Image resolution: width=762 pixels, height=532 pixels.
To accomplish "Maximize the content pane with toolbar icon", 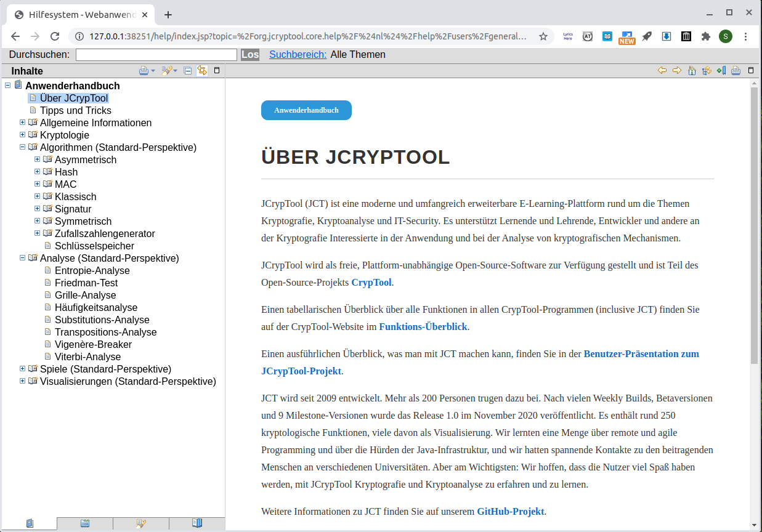I will pos(751,70).
